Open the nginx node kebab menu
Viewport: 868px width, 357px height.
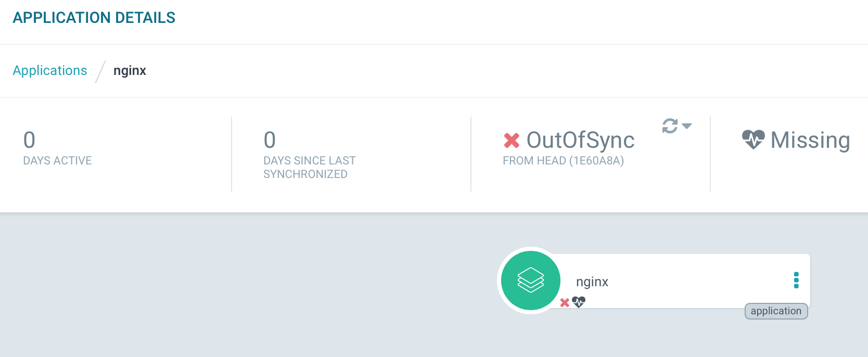point(796,280)
